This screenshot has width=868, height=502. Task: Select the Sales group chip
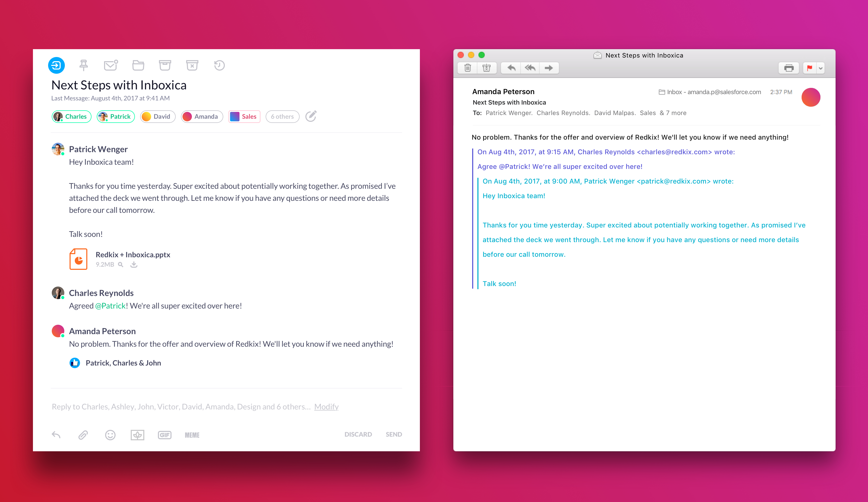244,116
